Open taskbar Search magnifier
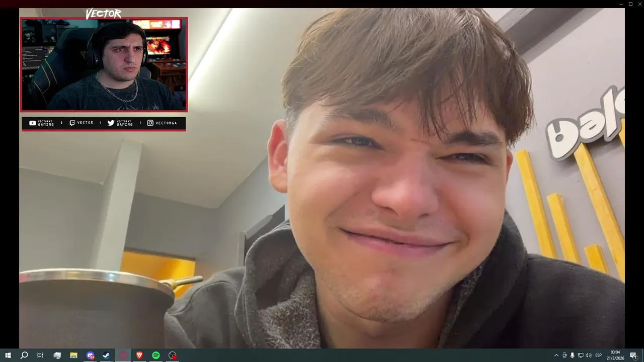Viewport: 644px width, 362px height. click(x=24, y=355)
